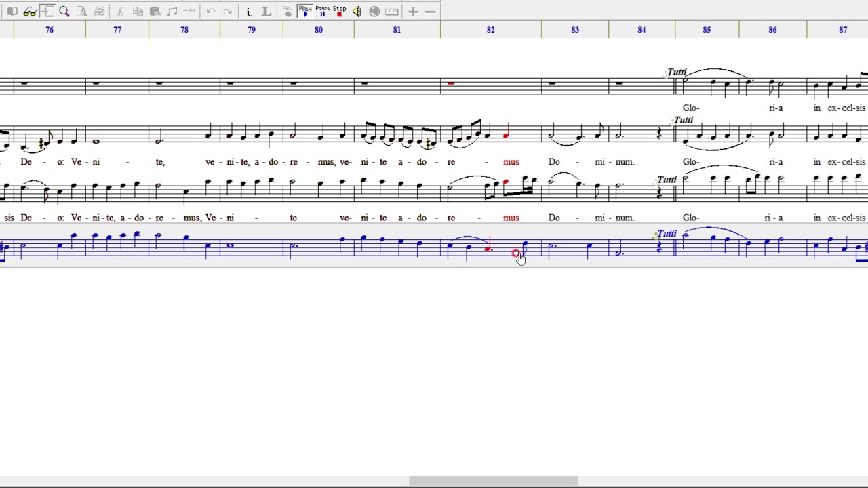
Task: Click the red 'mus' lyric under second staff
Action: (511, 162)
